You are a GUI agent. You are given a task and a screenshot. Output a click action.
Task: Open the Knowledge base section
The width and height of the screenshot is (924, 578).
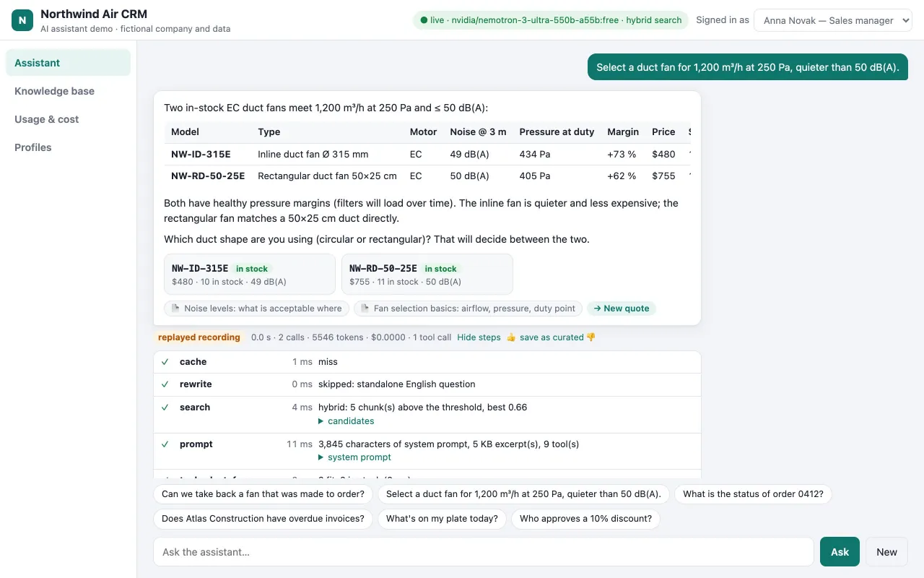pos(68,91)
